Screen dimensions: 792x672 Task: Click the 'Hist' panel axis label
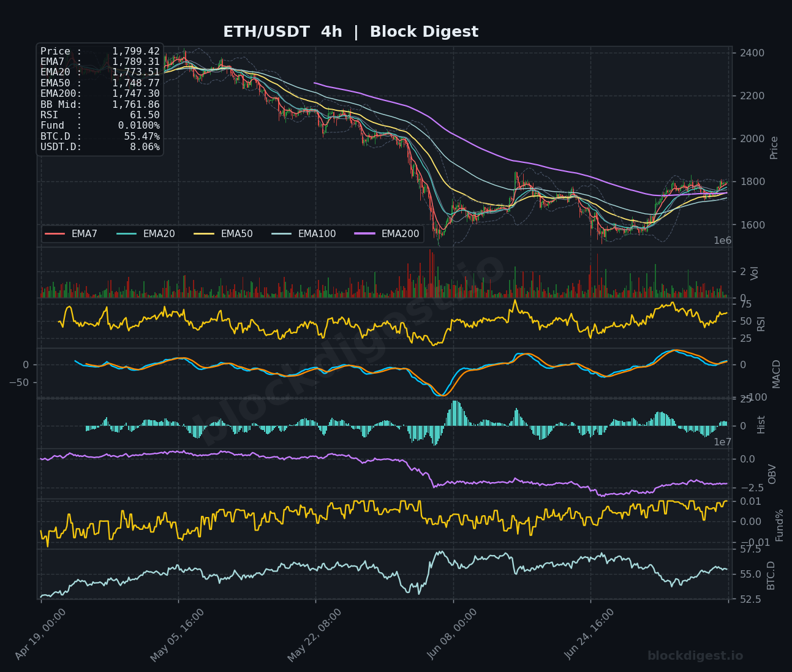coord(761,424)
